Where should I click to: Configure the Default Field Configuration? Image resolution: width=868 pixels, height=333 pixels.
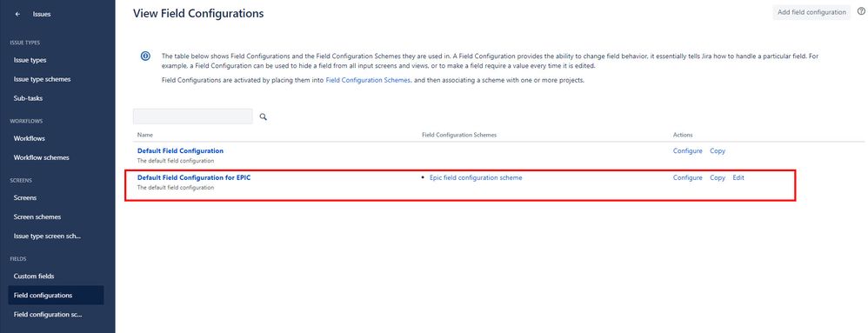click(688, 151)
